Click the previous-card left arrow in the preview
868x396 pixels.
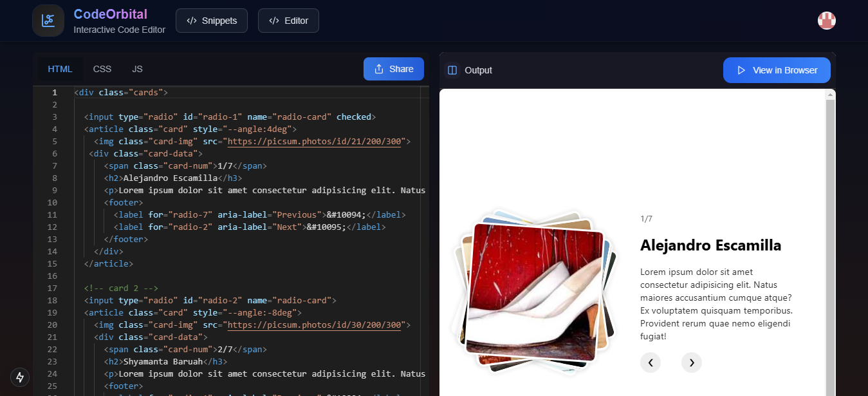(x=650, y=363)
